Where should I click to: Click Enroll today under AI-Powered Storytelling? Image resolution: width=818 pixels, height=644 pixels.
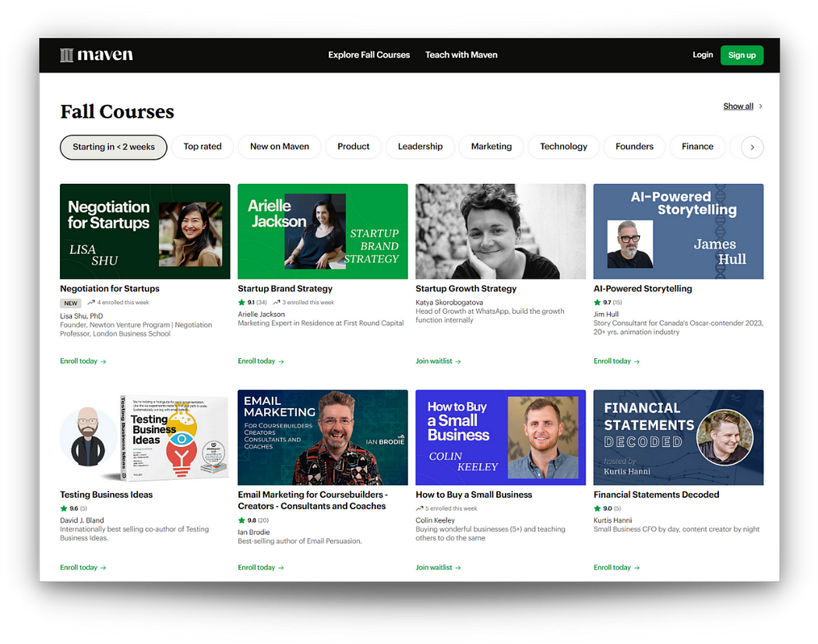[x=617, y=361]
